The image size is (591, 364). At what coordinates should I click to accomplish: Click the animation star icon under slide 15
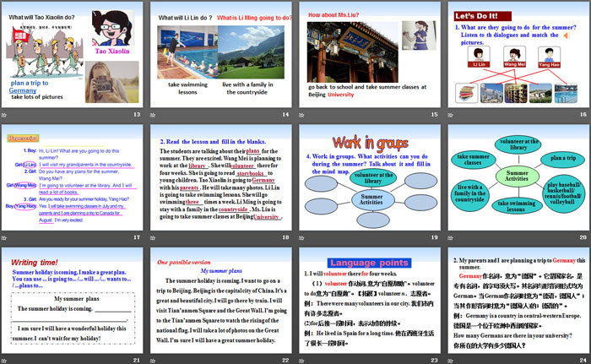coord(301,115)
